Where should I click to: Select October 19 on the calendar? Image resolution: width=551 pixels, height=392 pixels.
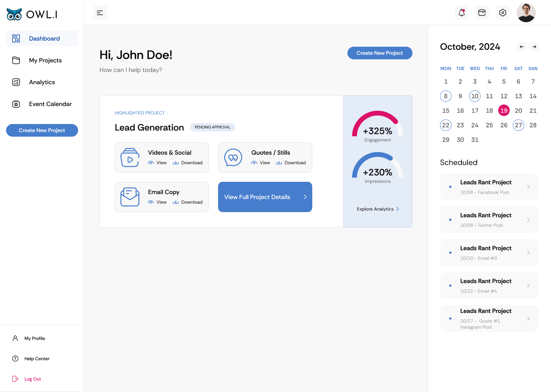(504, 111)
